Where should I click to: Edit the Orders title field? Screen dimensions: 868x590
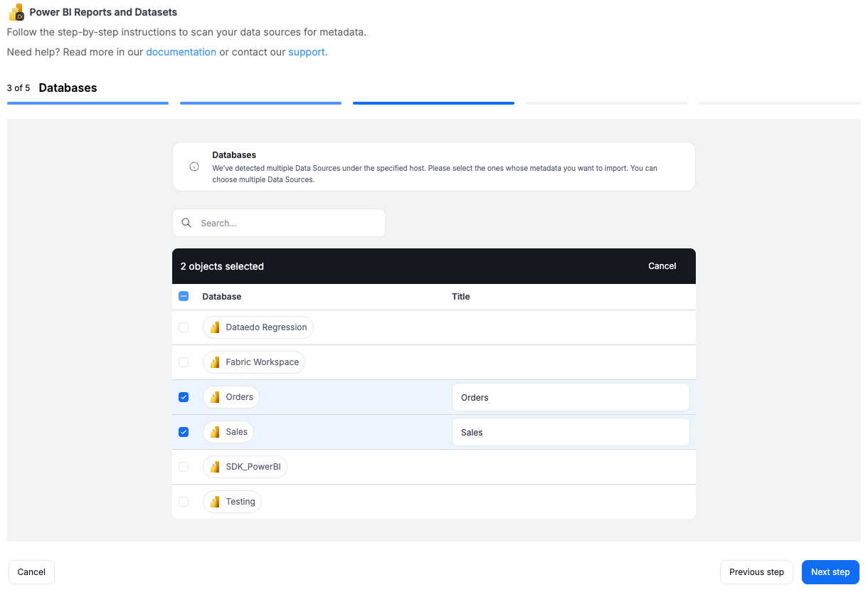[x=571, y=397]
